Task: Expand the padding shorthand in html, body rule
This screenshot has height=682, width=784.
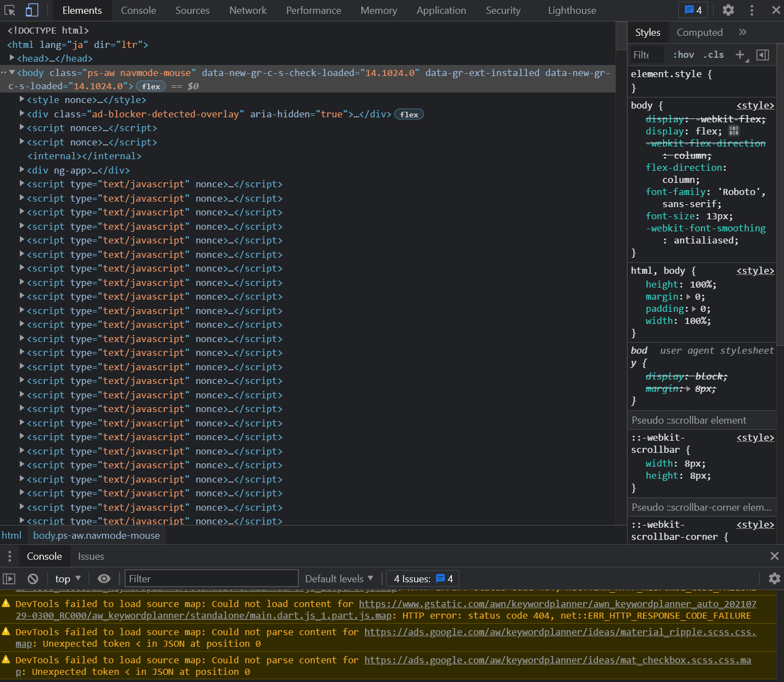Action: tap(694, 308)
